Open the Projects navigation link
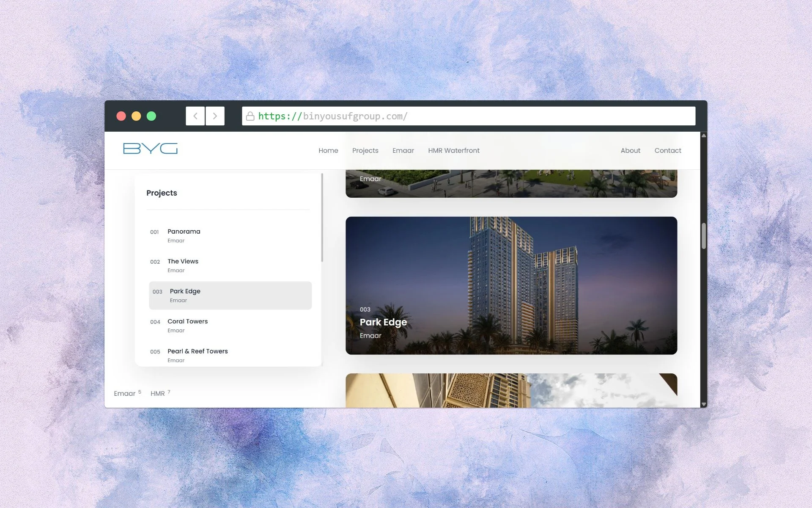Viewport: 812px width, 508px height. point(365,151)
